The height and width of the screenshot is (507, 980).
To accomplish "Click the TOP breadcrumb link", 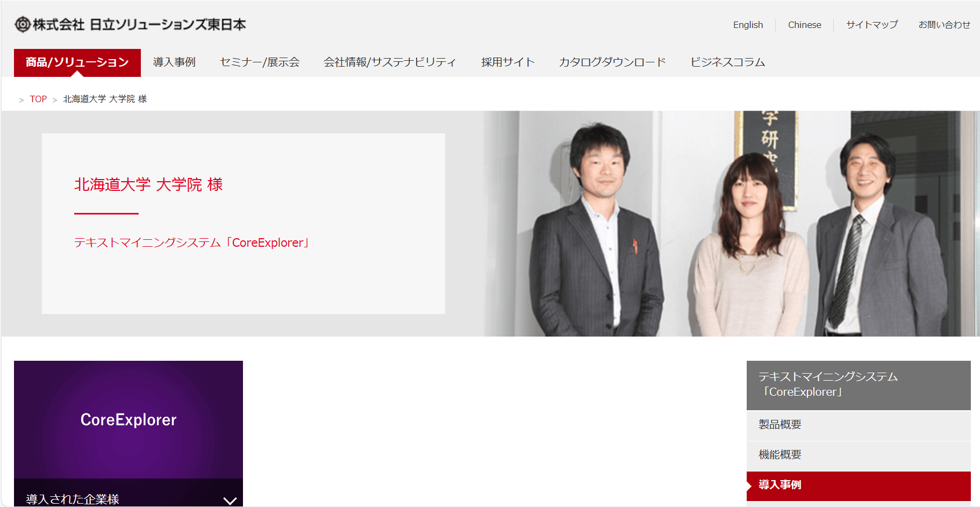I will click(38, 99).
